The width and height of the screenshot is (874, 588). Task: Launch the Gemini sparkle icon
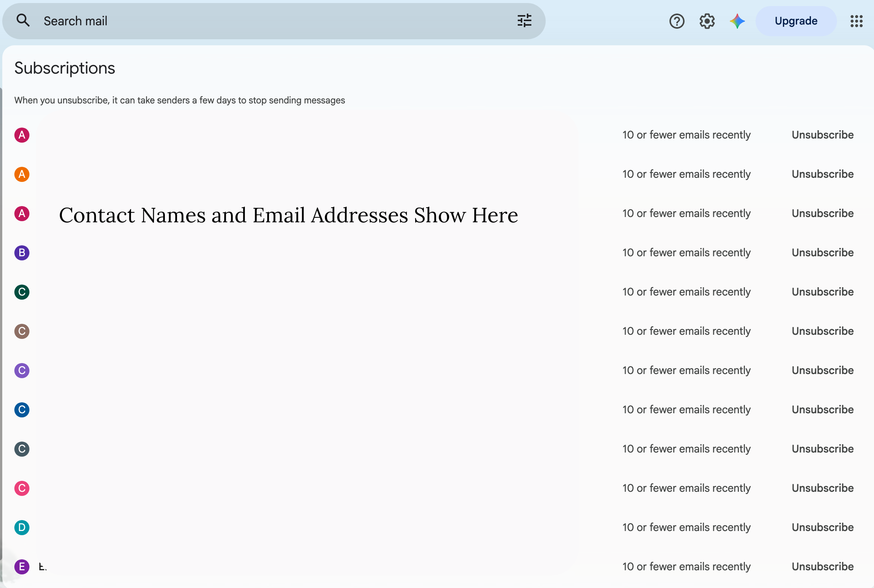(x=737, y=21)
